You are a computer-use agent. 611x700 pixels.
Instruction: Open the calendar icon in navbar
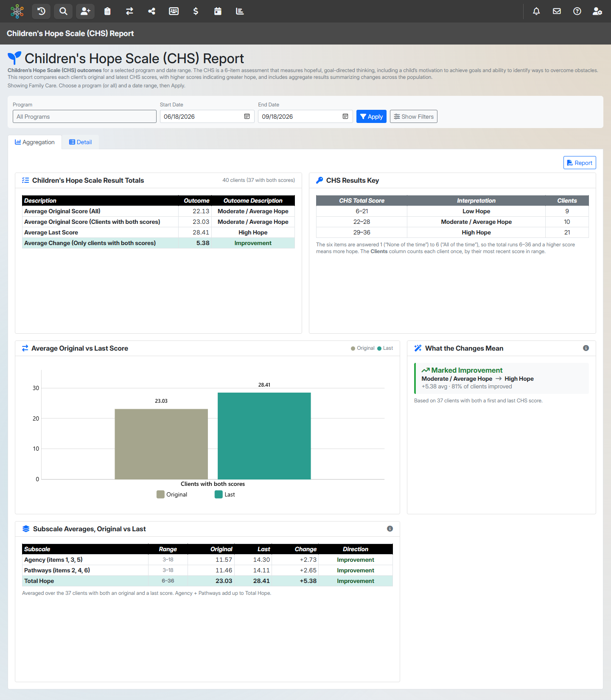point(218,11)
